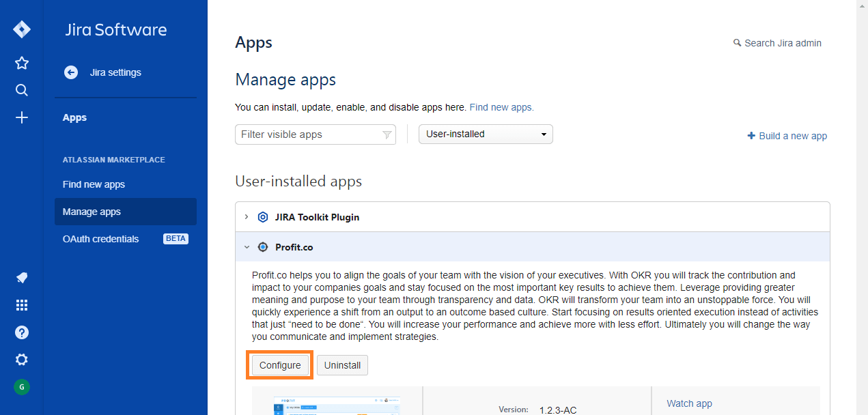Open the user profile avatar G

tap(22, 387)
